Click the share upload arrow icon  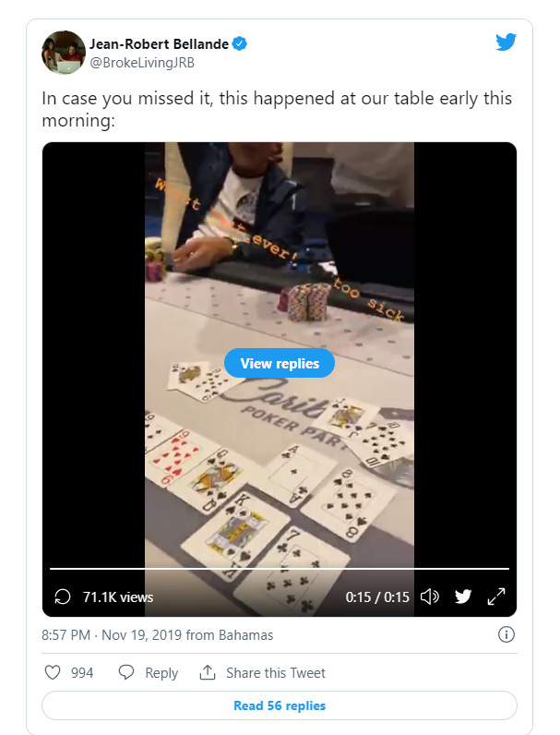(208, 672)
